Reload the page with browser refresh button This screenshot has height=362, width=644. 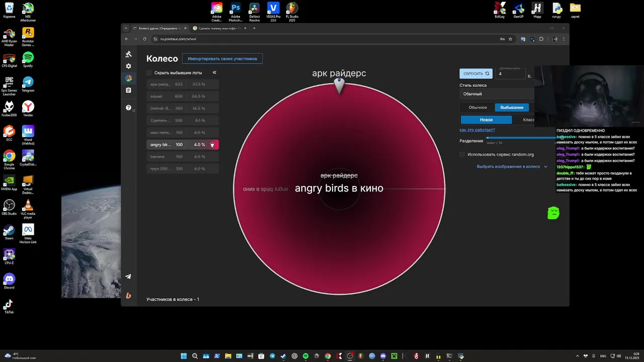coord(144,39)
